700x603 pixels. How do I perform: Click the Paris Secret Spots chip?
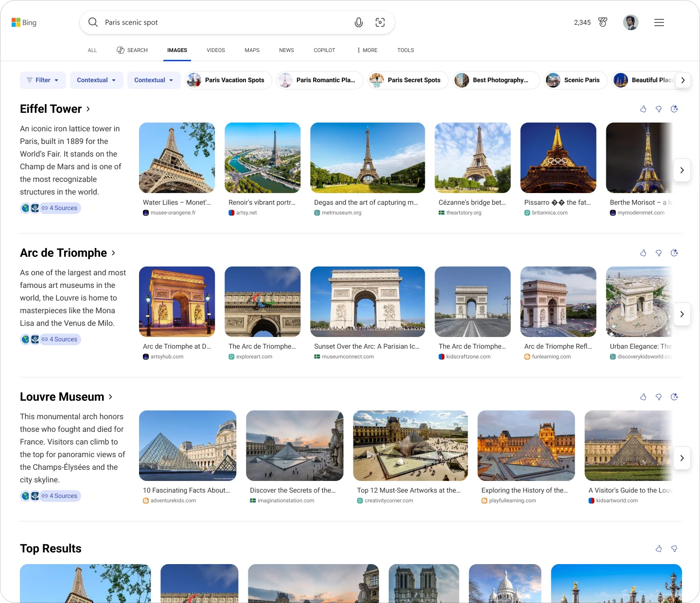pos(408,80)
